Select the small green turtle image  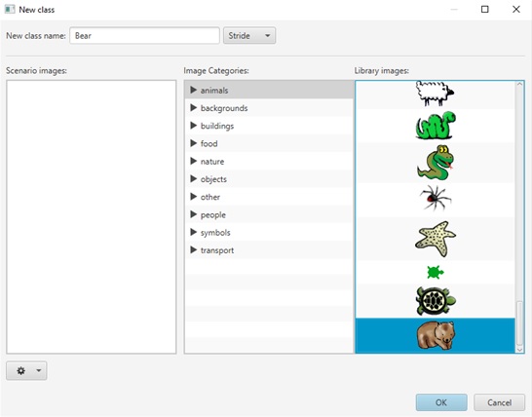coord(436,272)
